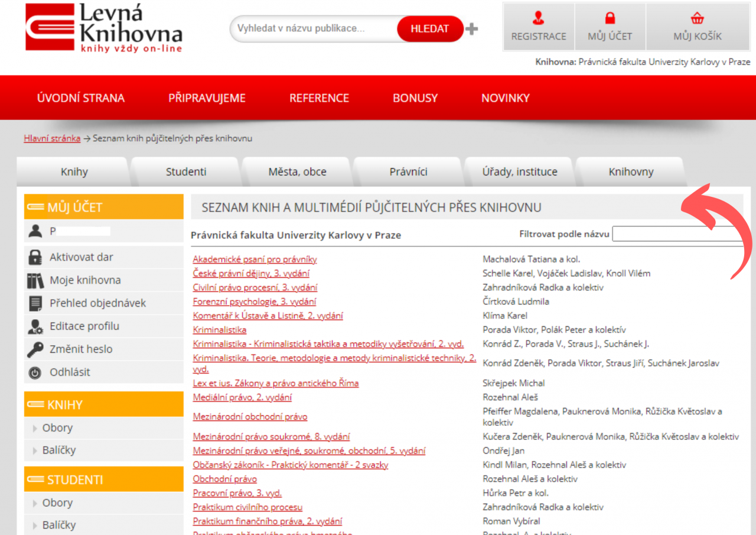
Task: Open the Novinky menu item
Action: (506, 98)
